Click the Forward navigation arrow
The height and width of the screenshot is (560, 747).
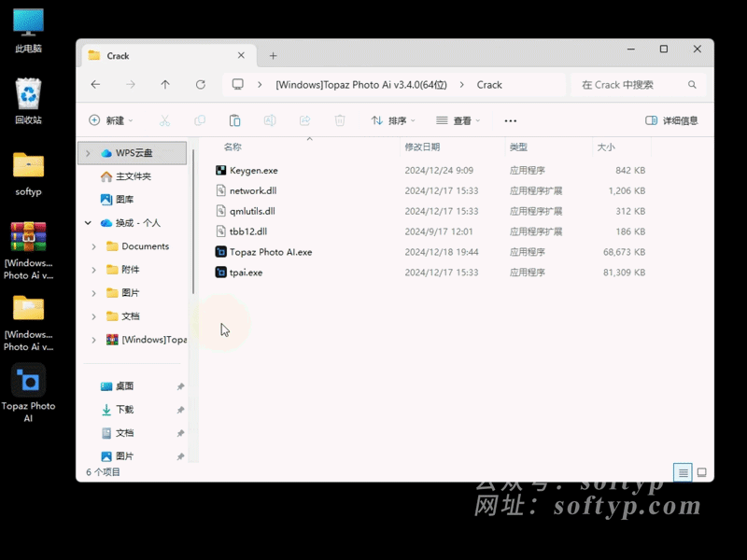pos(131,84)
